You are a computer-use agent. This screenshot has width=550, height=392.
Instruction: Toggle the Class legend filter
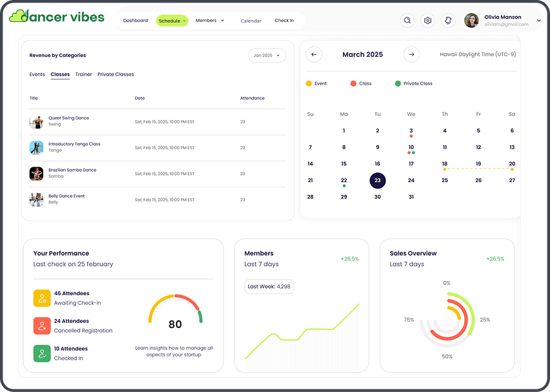[352, 83]
